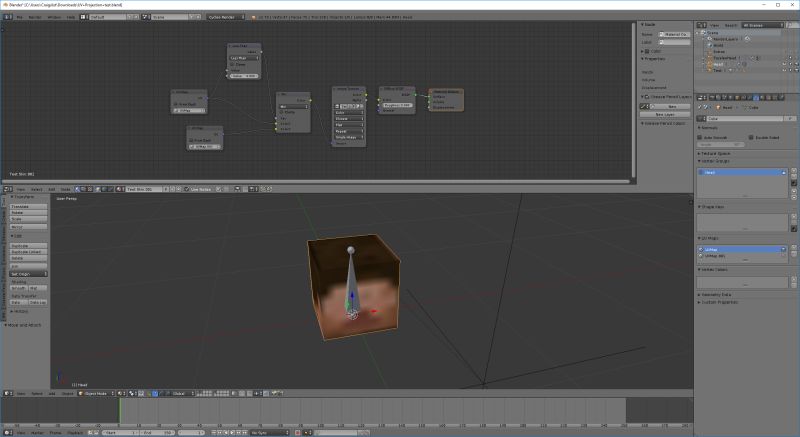Click the red record keyframe icon in timeline
The image size is (800, 437).
[297, 433]
